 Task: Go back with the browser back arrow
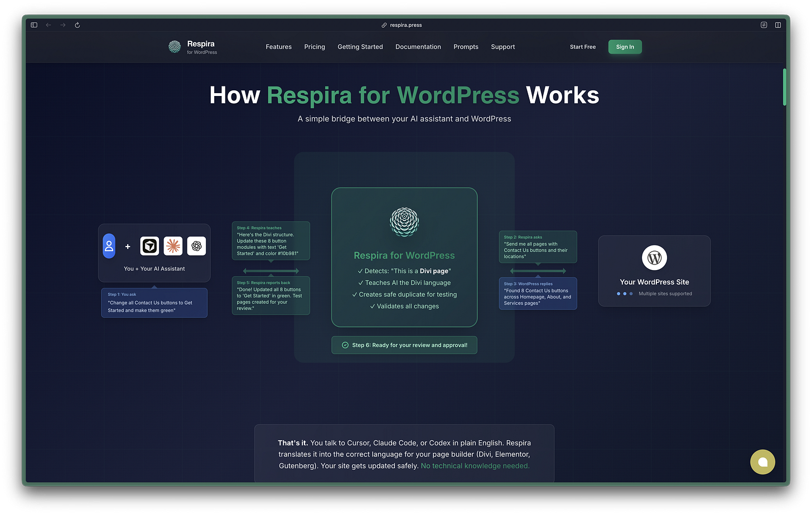point(49,25)
